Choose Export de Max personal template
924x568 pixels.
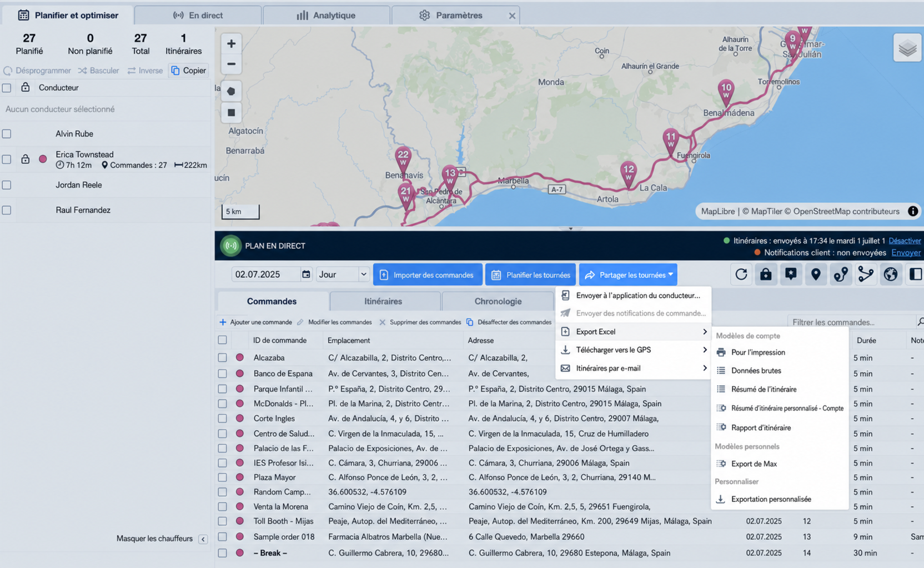780,464
